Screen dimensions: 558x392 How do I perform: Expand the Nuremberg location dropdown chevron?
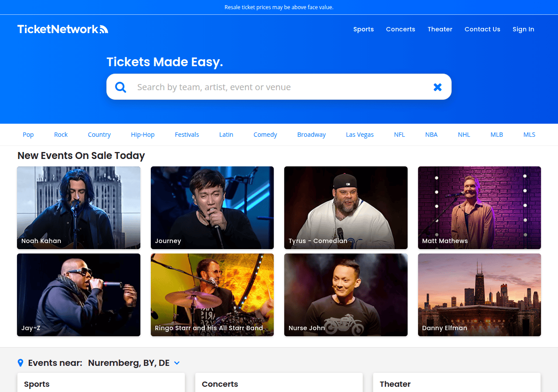(x=177, y=363)
